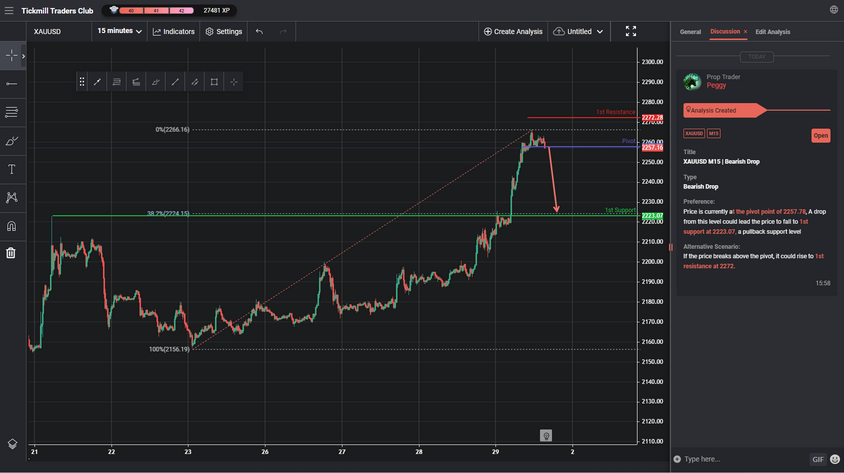The height and width of the screenshot is (473, 844).
Task: Select trend line tool in floating toolbar
Action: click(x=97, y=82)
